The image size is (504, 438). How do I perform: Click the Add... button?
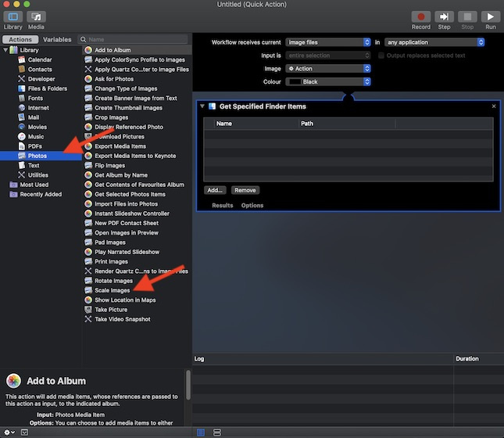[216, 190]
